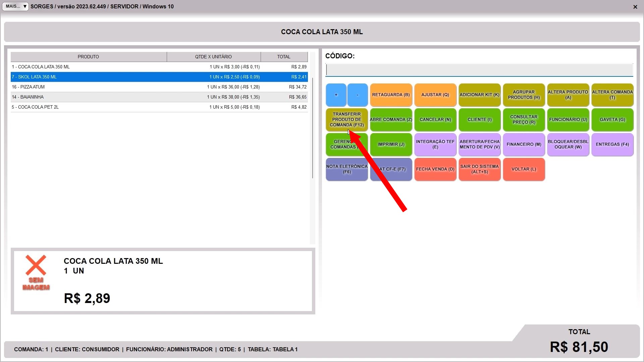Click the R$ 81,50 grand total
Viewport: 644px width, 362px height.
(x=579, y=347)
